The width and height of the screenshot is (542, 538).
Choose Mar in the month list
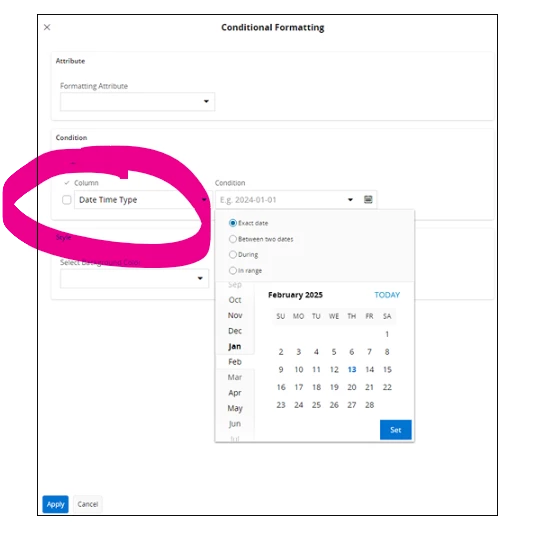point(235,377)
